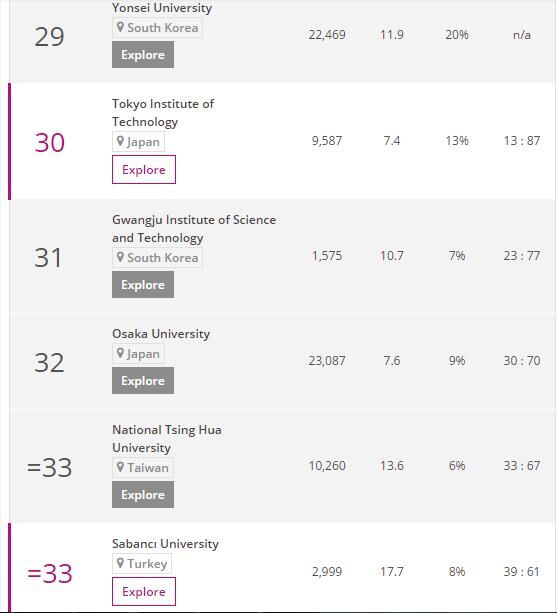Viewport: 557px width, 613px height.
Task: Click the pin icon next to South Korea under Yonsei
Action: coord(120,27)
